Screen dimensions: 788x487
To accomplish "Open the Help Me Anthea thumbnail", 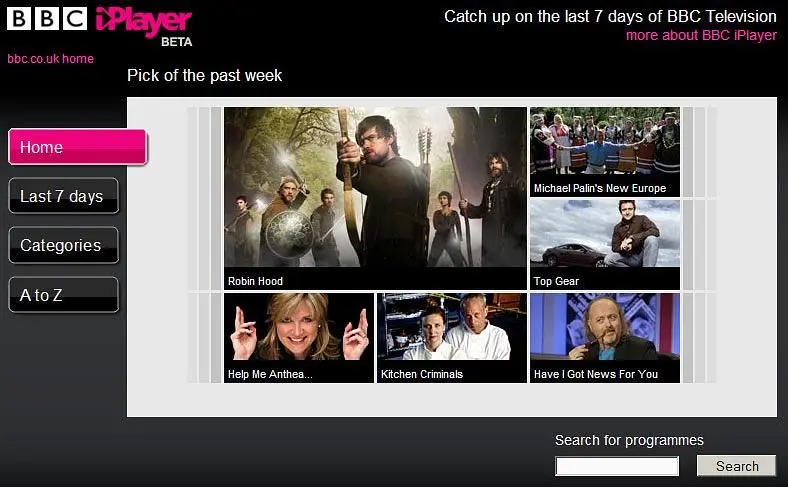I will click(x=299, y=338).
